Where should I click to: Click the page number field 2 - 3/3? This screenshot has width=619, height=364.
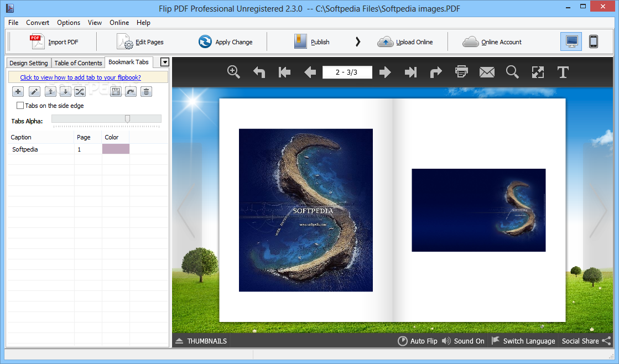click(347, 72)
